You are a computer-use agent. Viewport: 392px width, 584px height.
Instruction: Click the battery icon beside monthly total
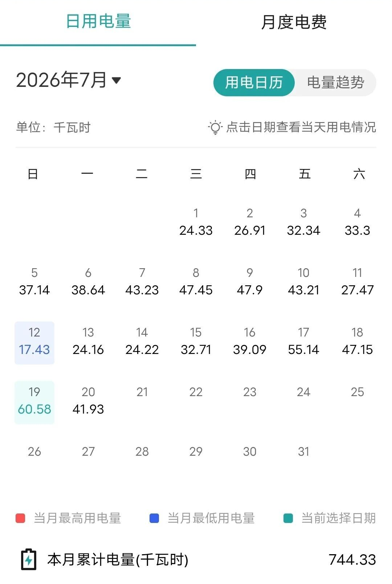(29, 559)
